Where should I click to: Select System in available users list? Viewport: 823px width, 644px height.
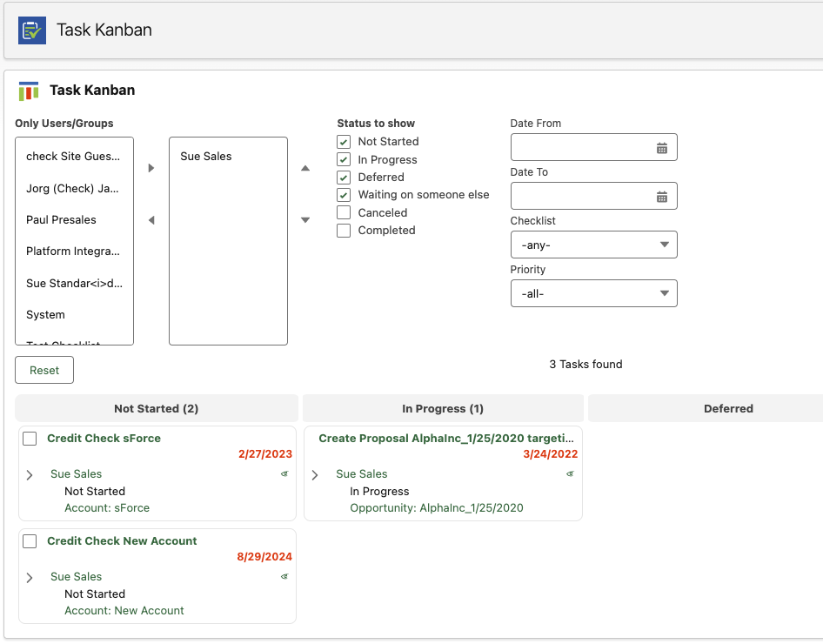coord(74,315)
